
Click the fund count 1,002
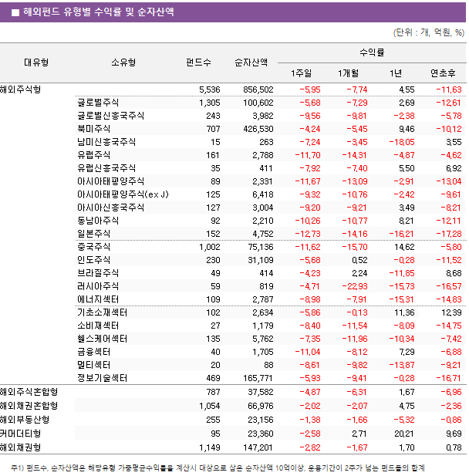point(210,247)
